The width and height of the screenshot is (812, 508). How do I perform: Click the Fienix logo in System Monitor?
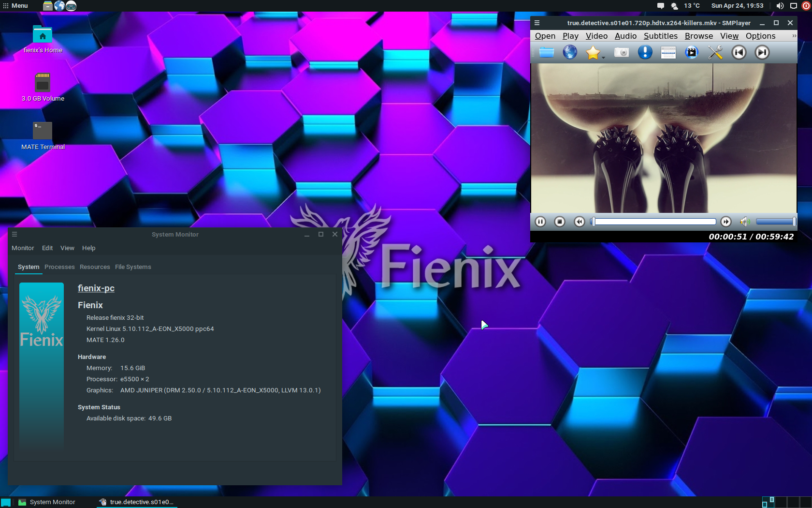coord(42,322)
